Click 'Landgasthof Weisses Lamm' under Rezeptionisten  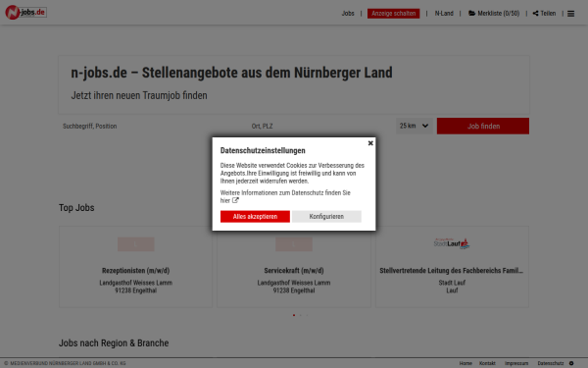point(136,283)
